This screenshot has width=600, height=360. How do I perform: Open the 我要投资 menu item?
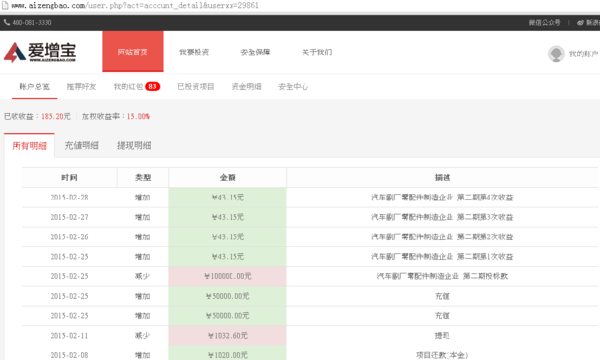point(194,52)
